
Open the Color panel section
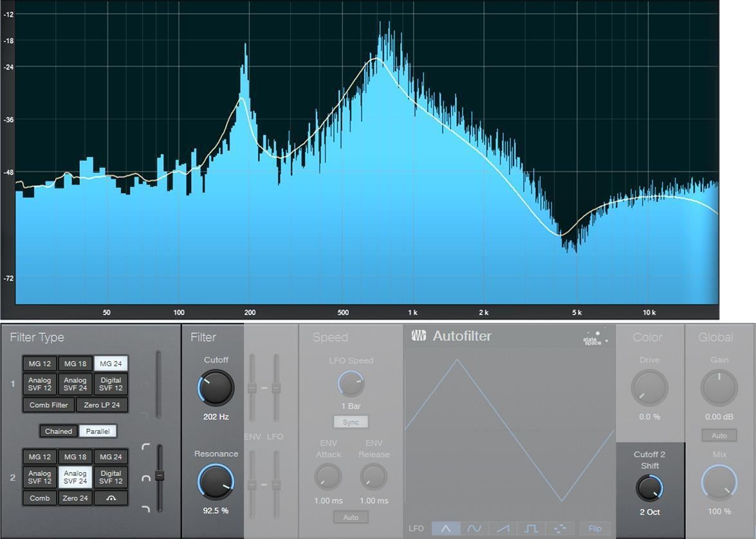[x=649, y=337]
